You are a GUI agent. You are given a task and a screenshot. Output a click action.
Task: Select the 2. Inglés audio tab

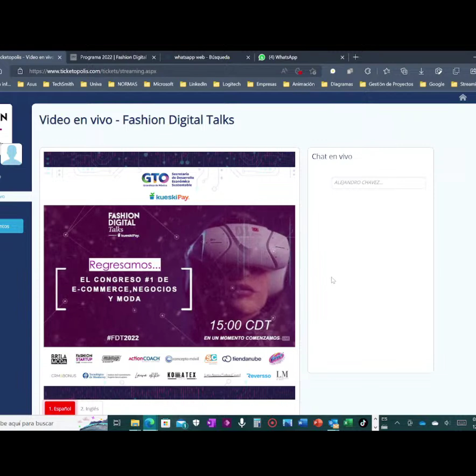[89, 409]
